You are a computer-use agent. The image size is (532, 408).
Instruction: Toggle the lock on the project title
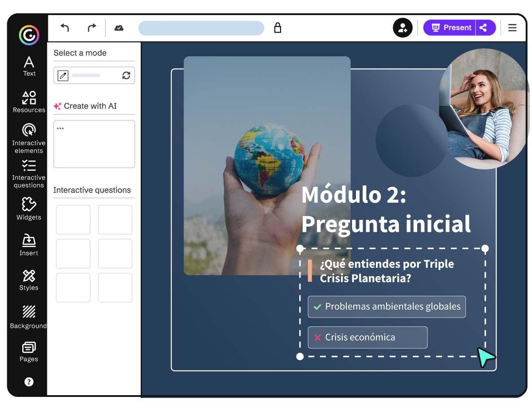pyautogui.click(x=278, y=27)
